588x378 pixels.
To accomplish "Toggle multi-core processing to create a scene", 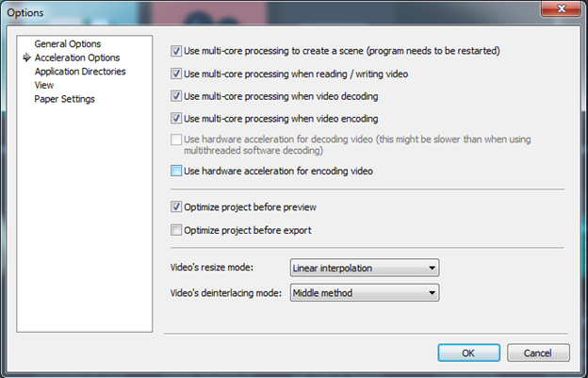I will [176, 51].
